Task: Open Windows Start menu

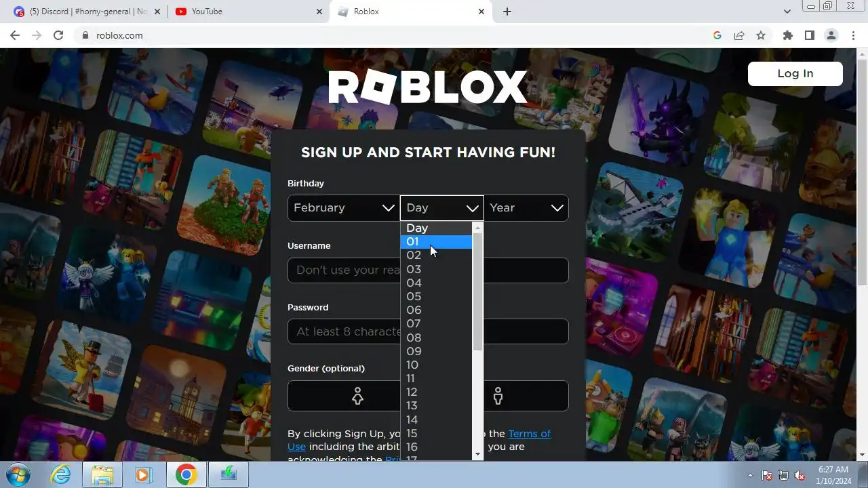Action: pyautogui.click(x=18, y=474)
